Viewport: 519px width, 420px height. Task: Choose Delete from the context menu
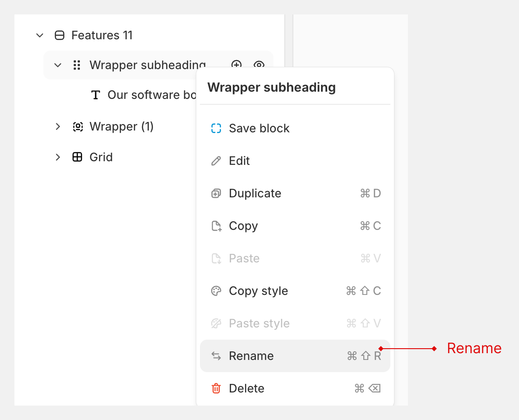[x=246, y=388]
